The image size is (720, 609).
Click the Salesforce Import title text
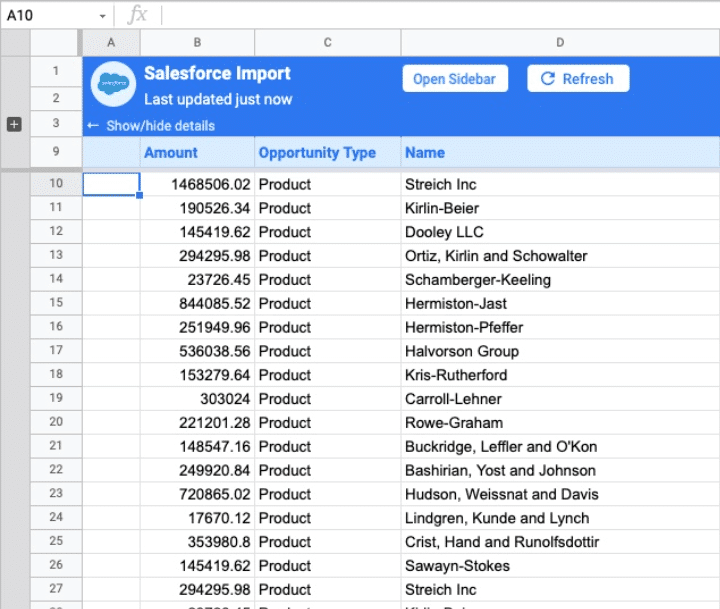coord(217,73)
